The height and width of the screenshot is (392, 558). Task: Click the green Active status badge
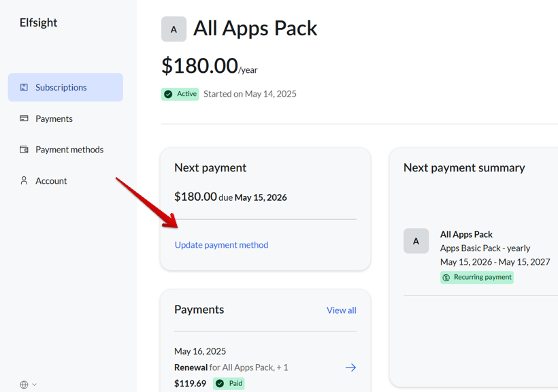[x=180, y=94]
